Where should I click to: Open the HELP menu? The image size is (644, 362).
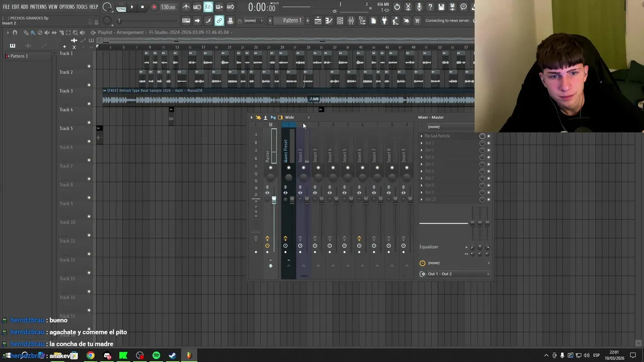(94, 7)
